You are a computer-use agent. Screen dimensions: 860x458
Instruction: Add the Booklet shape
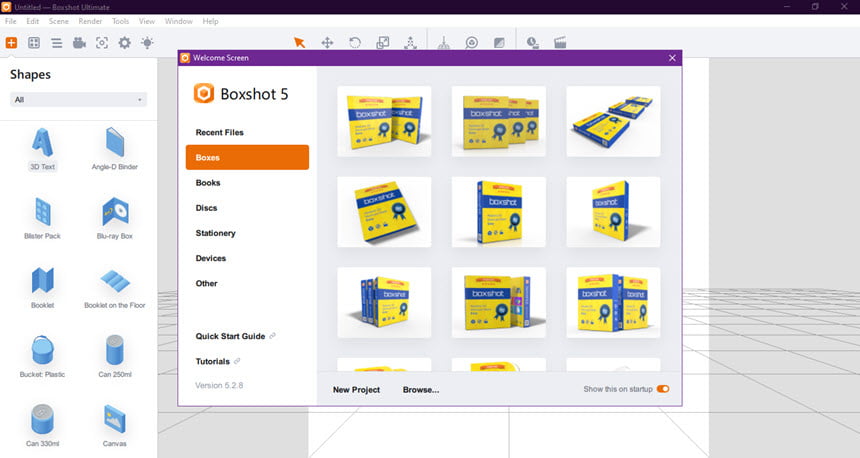tap(42, 287)
